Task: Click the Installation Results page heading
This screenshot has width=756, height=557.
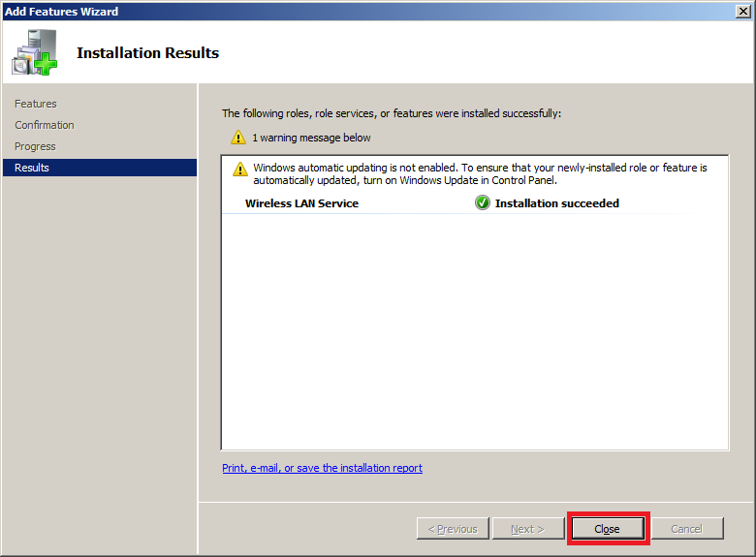Action: [147, 53]
